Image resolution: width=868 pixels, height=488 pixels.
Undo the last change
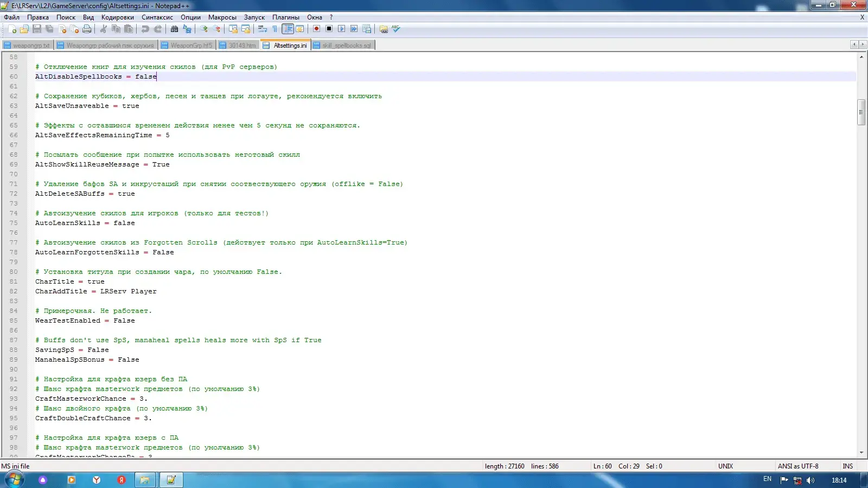(x=145, y=29)
